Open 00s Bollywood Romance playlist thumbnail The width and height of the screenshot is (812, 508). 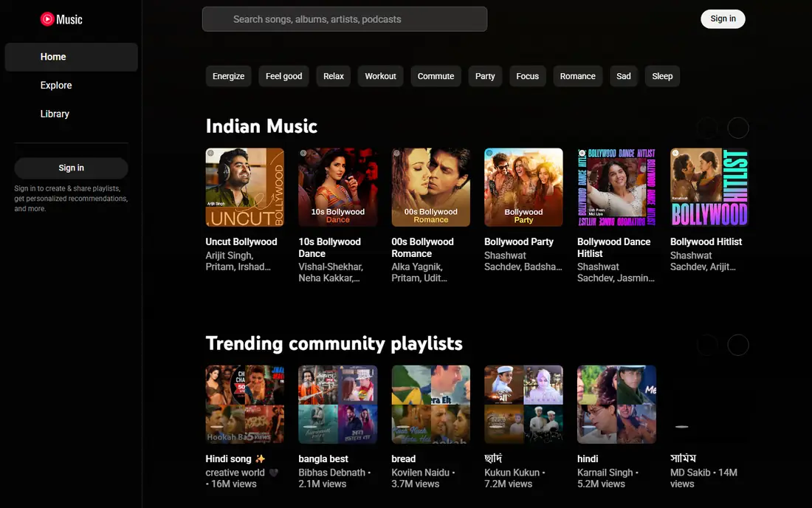(431, 188)
